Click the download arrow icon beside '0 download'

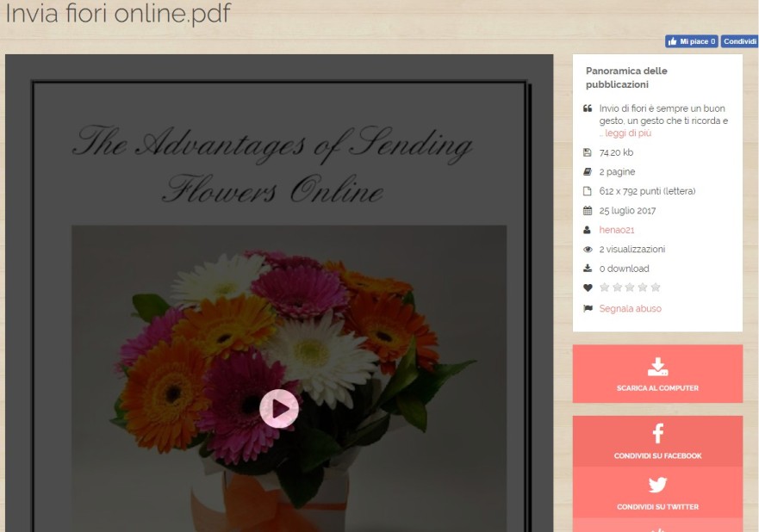(x=588, y=268)
